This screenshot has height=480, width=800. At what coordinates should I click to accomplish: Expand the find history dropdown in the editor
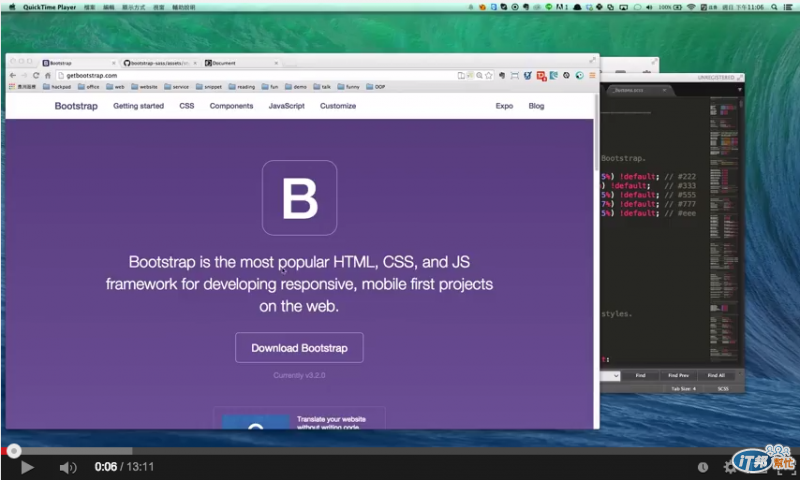point(616,376)
